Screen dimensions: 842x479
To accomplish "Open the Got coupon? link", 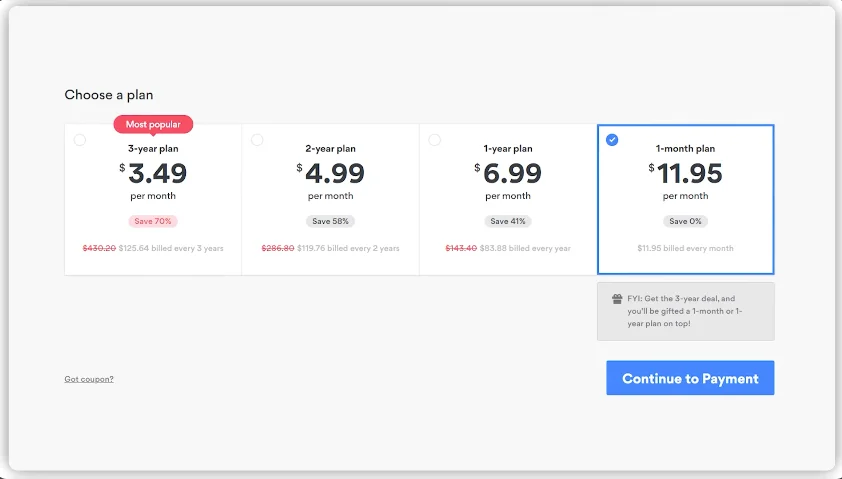I will pyautogui.click(x=89, y=379).
